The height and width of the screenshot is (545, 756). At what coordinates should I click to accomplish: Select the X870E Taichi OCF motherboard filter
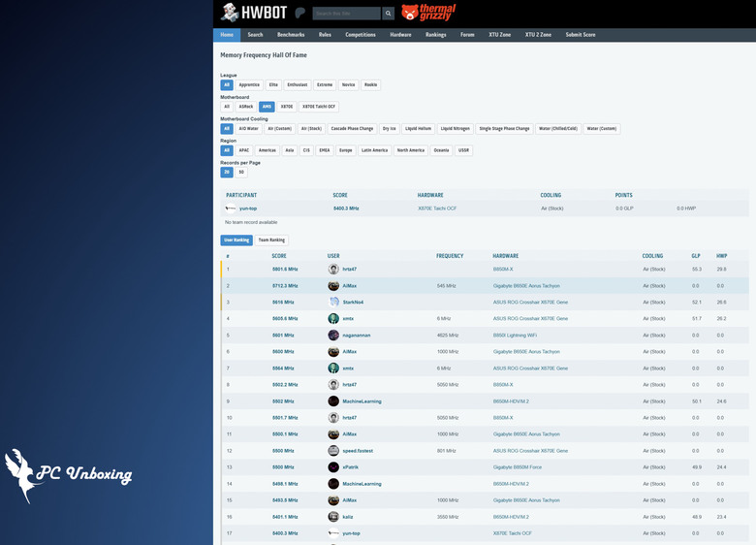(319, 107)
